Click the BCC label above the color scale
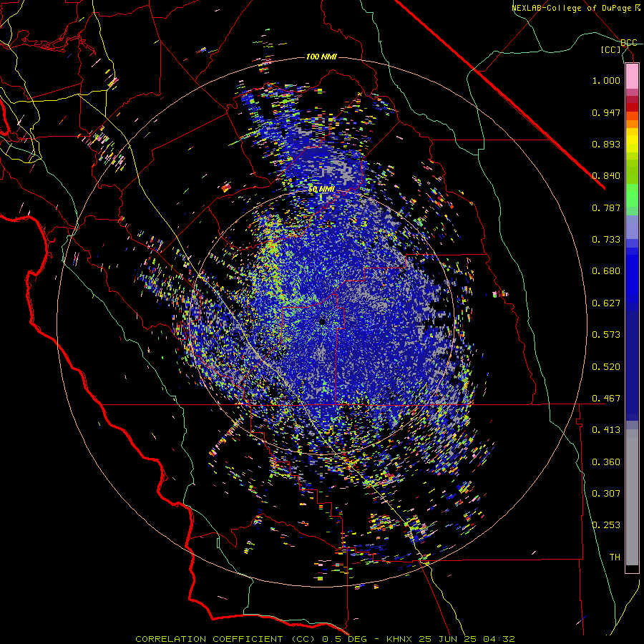The height and width of the screenshot is (644, 644). click(629, 43)
